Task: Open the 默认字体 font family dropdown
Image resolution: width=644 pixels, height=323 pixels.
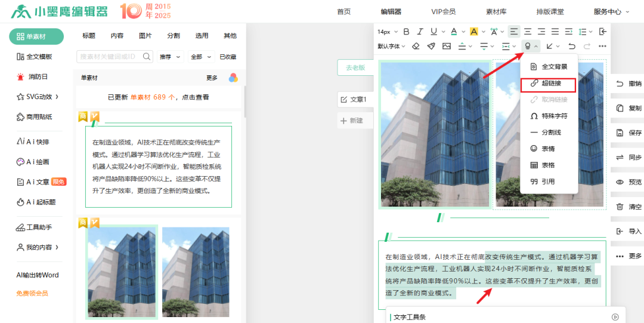Action: tap(391, 46)
